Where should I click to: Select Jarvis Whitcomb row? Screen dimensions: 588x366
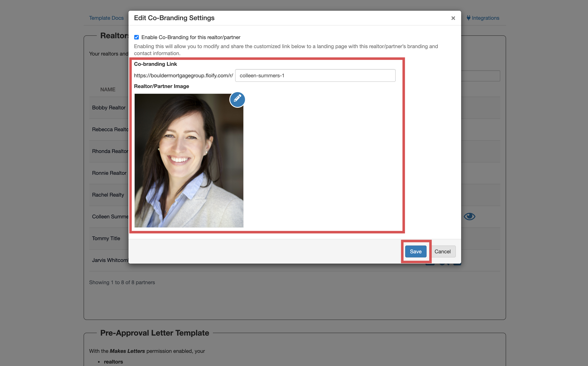tap(110, 260)
